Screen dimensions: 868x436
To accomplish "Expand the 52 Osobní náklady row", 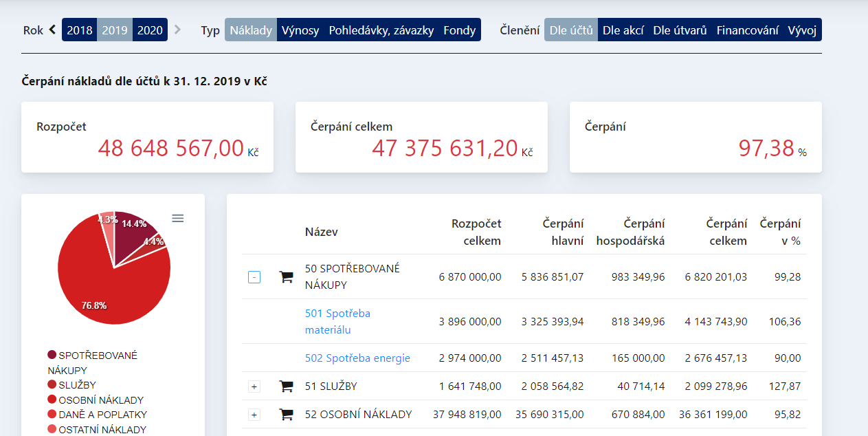I will [x=254, y=415].
